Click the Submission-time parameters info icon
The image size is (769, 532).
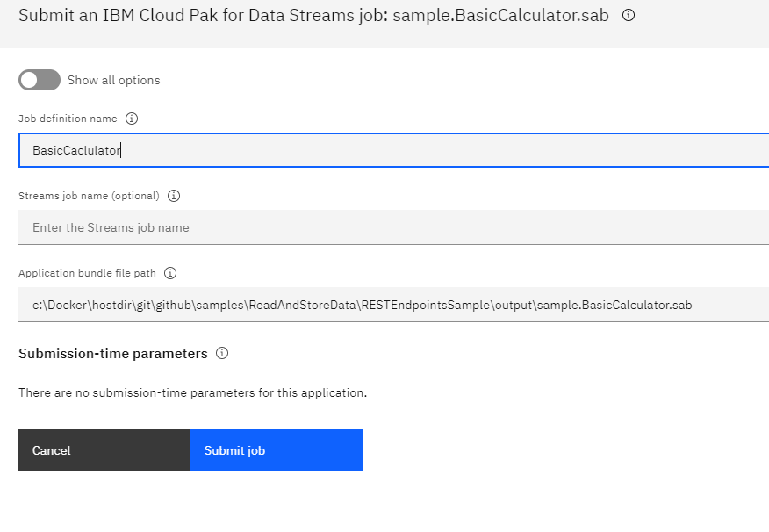(x=222, y=354)
